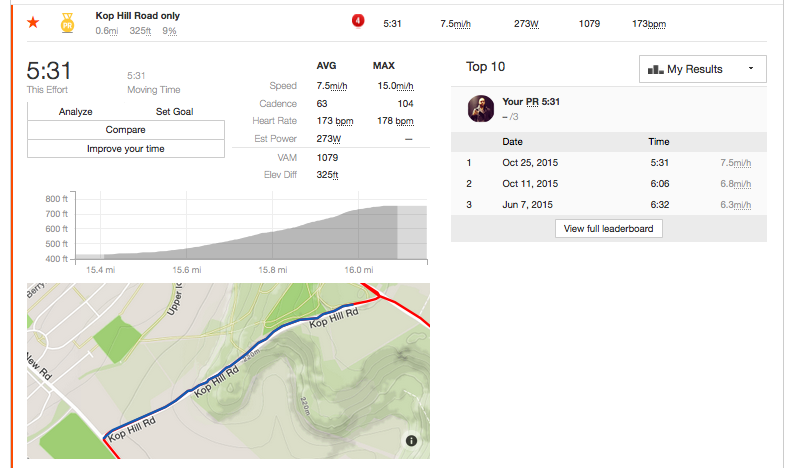Toggle the orange star on Kop Hill segment
This screenshot has width=791, height=468.
33,23
